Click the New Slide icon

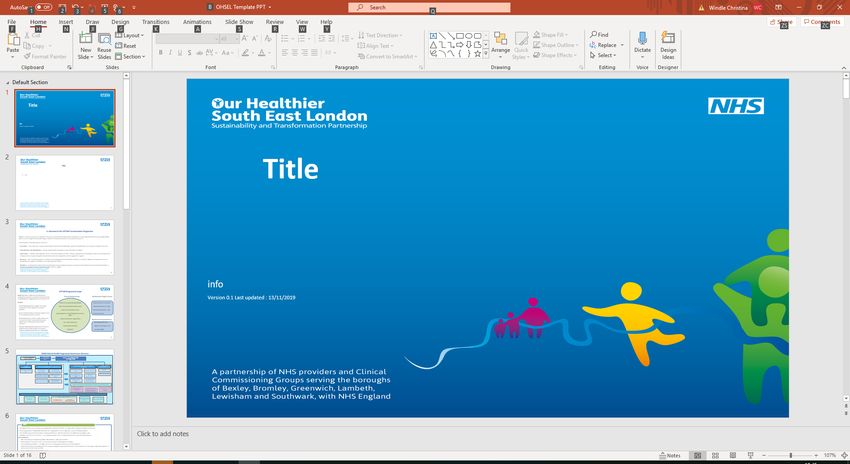[x=85, y=38]
